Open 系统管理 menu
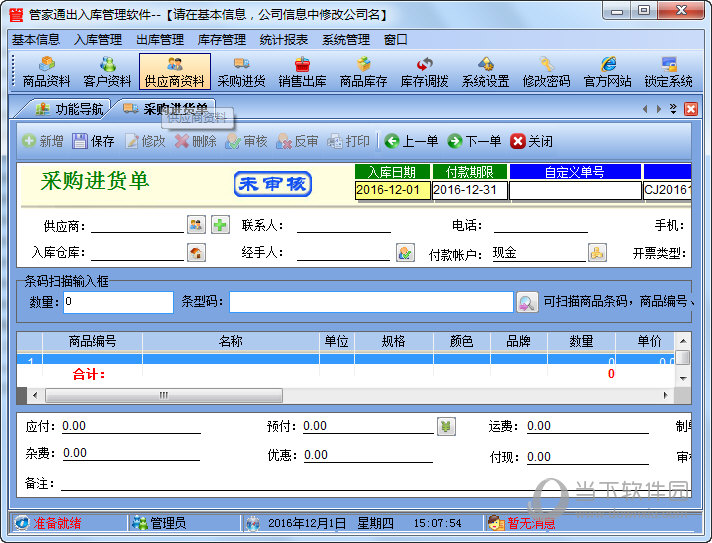 tap(346, 40)
